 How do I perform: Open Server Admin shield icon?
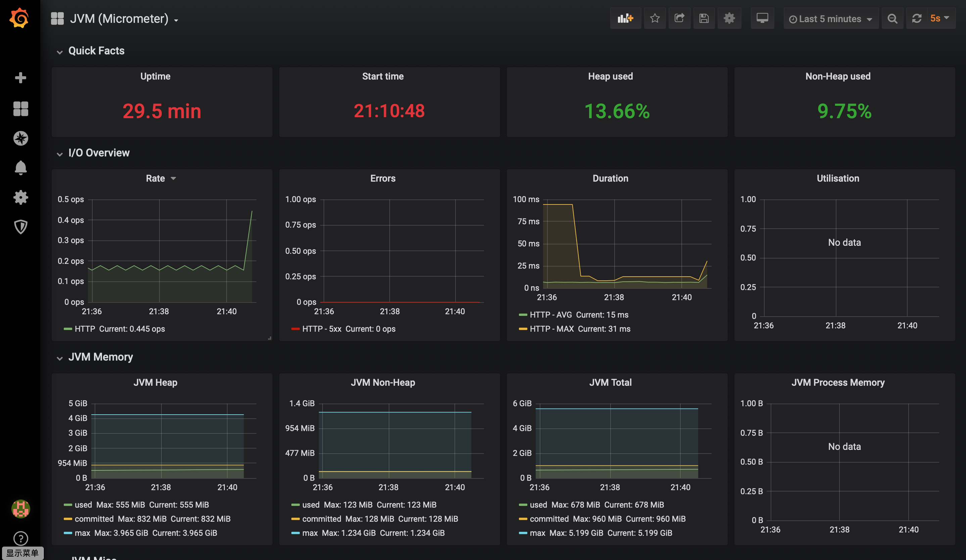point(21,227)
